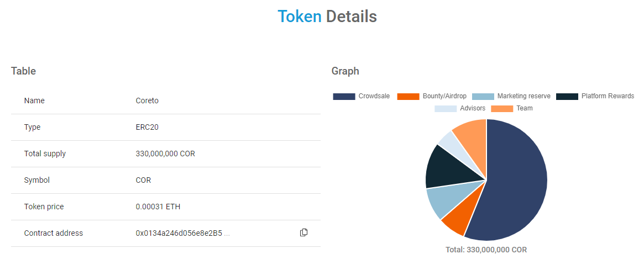Click the ERC20 type value
This screenshot has height=275, width=644.
click(147, 127)
